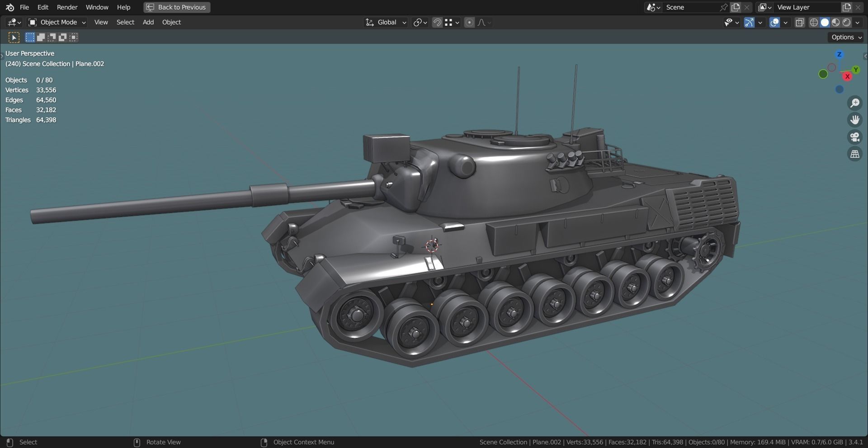Switch to Material Preview shading
Screen dimensions: 868x448
coord(835,22)
